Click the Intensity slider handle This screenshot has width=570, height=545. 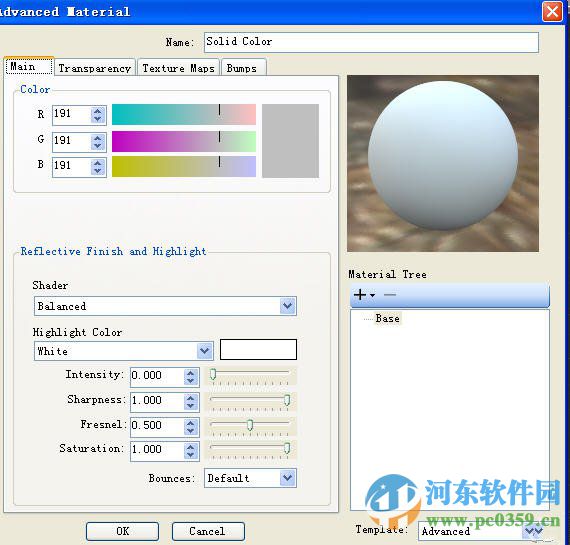(213, 374)
